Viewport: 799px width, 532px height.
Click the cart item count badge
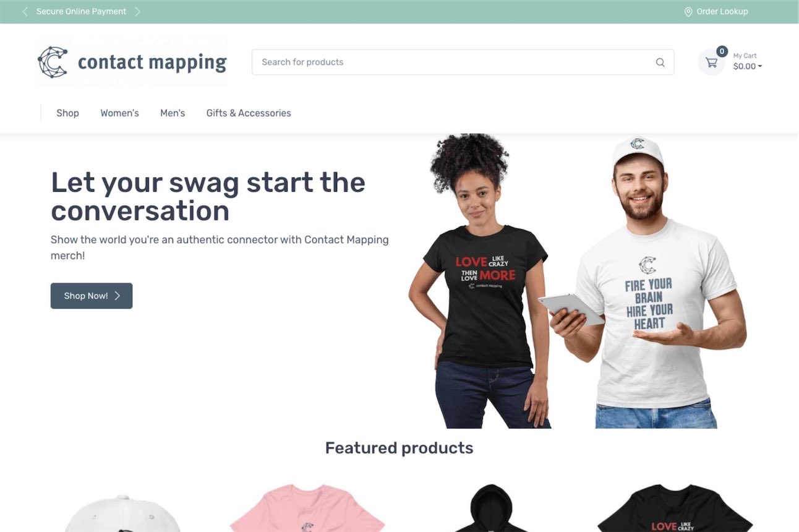[722, 51]
